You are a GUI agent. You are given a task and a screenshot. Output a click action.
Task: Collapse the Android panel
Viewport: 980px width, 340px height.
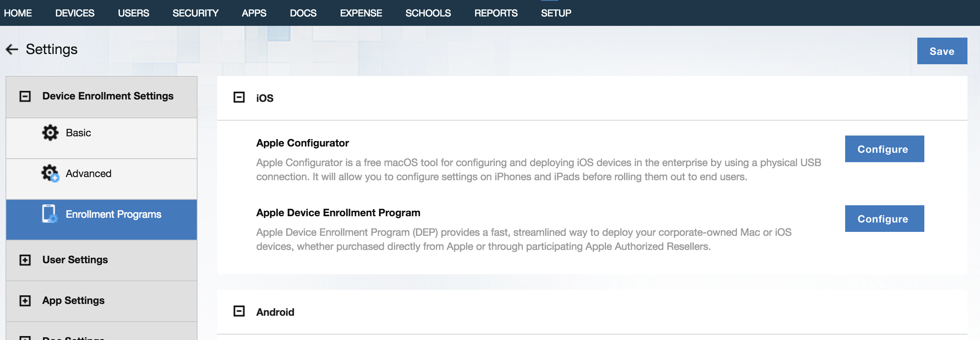pyautogui.click(x=239, y=311)
